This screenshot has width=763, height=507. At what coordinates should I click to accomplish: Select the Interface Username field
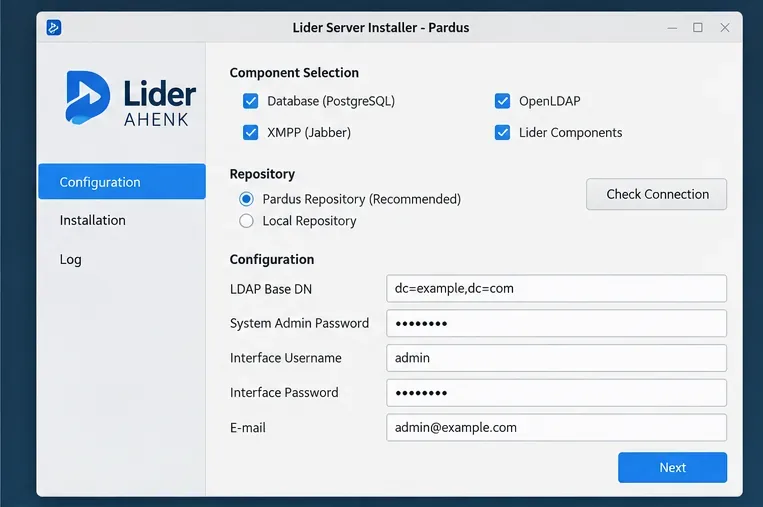[556, 358]
